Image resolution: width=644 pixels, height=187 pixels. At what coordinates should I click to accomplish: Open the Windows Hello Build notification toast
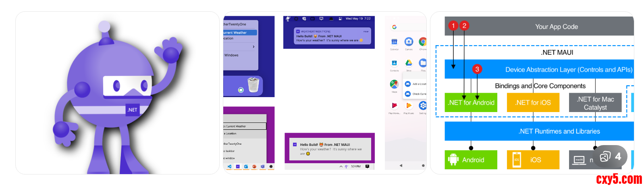[x=330, y=149]
